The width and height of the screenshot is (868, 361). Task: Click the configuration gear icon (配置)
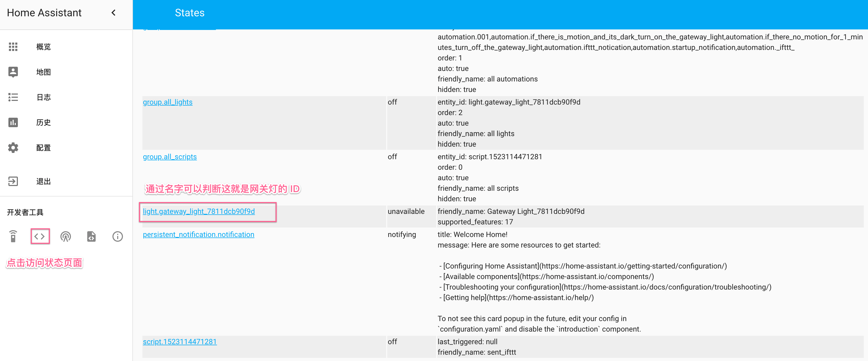point(13,148)
